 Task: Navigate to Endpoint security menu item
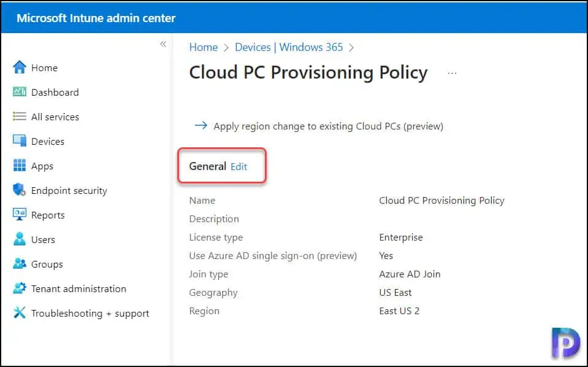pos(69,191)
